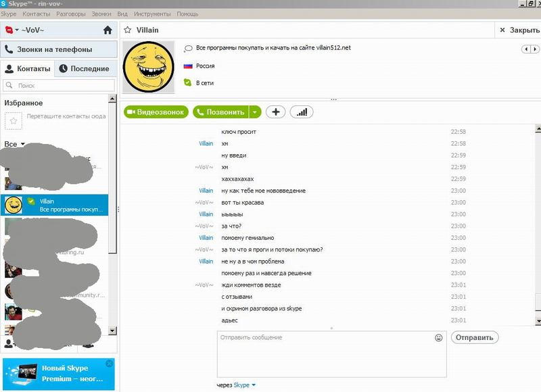541x392 pixels.
Task: Click the message 'ну введи'
Action: point(234,155)
